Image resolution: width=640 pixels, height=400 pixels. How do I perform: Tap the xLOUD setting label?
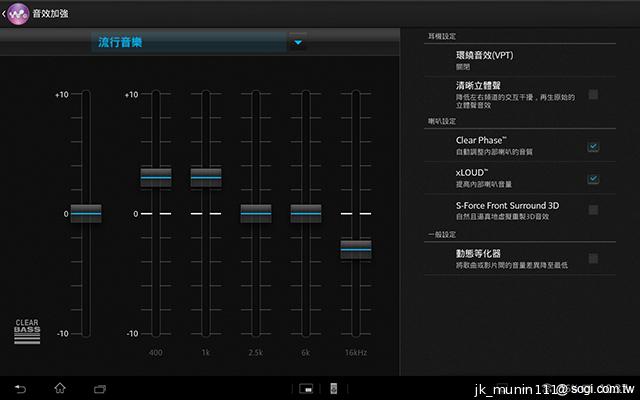[x=472, y=173]
